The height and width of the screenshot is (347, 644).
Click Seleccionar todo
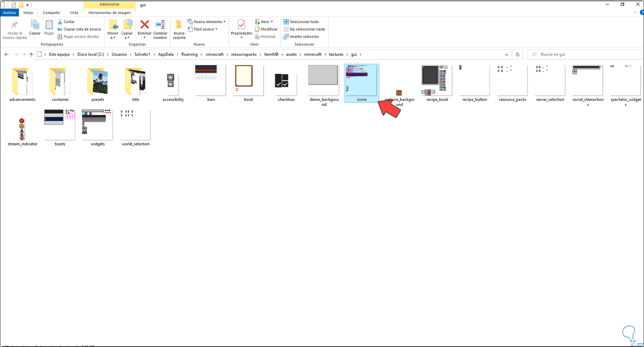click(x=301, y=21)
